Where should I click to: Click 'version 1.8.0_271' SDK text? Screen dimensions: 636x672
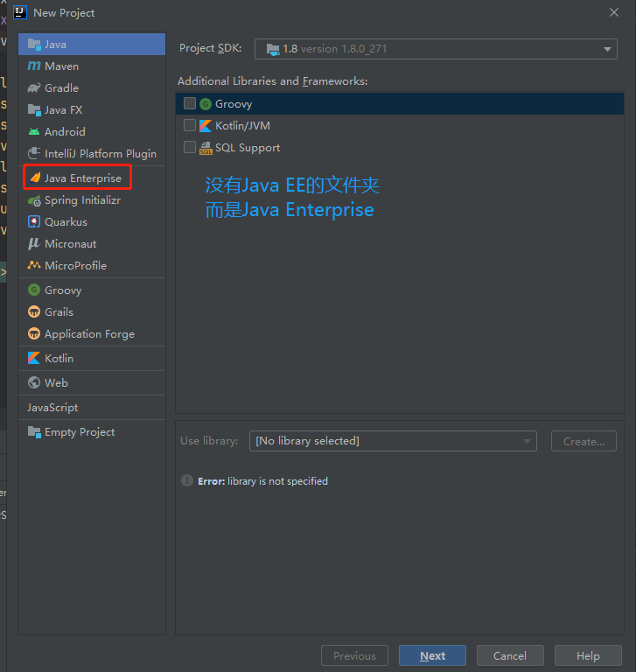(x=344, y=49)
